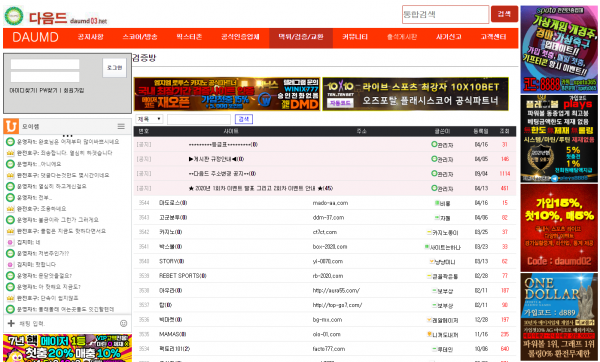This screenshot has height=362, width=600.
Task: Open the spoto 코드 8888 side banner
Action: (x=559, y=49)
